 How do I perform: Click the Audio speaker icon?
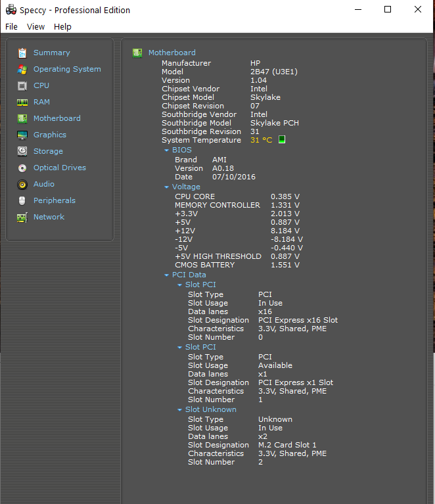[22, 184]
